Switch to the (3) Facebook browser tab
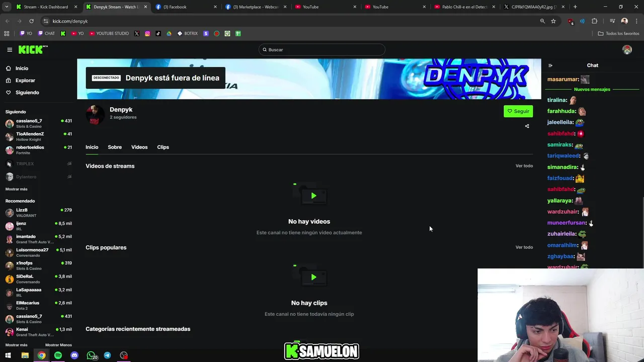Screen dimensions: 644x362 point(186,7)
